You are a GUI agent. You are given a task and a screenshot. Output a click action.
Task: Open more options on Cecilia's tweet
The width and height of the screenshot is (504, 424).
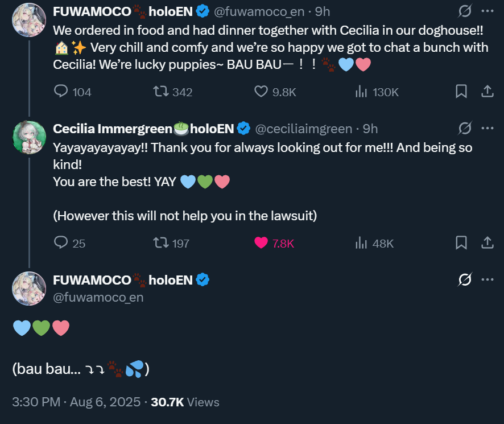pyautogui.click(x=488, y=129)
